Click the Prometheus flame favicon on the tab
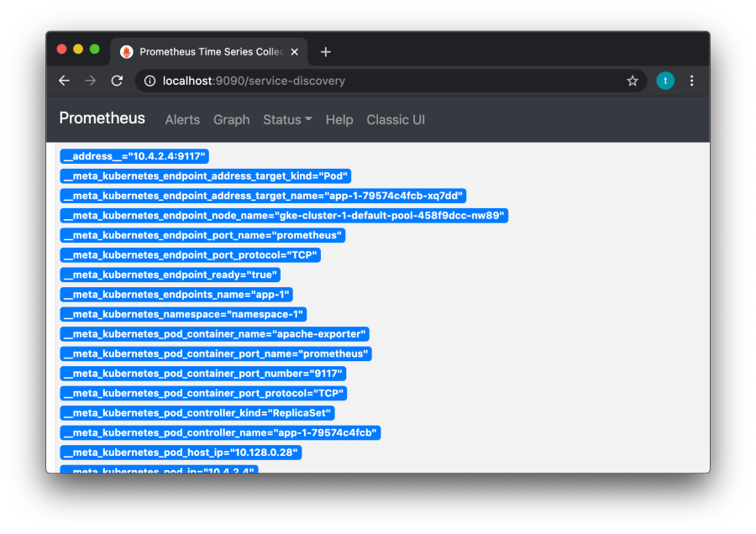Image resolution: width=756 pixels, height=534 pixels. pyautogui.click(x=126, y=52)
